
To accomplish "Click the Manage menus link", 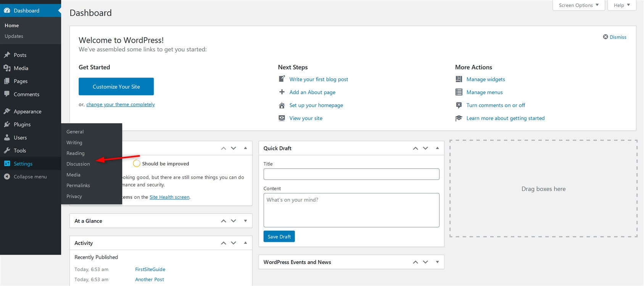I will coord(485,92).
